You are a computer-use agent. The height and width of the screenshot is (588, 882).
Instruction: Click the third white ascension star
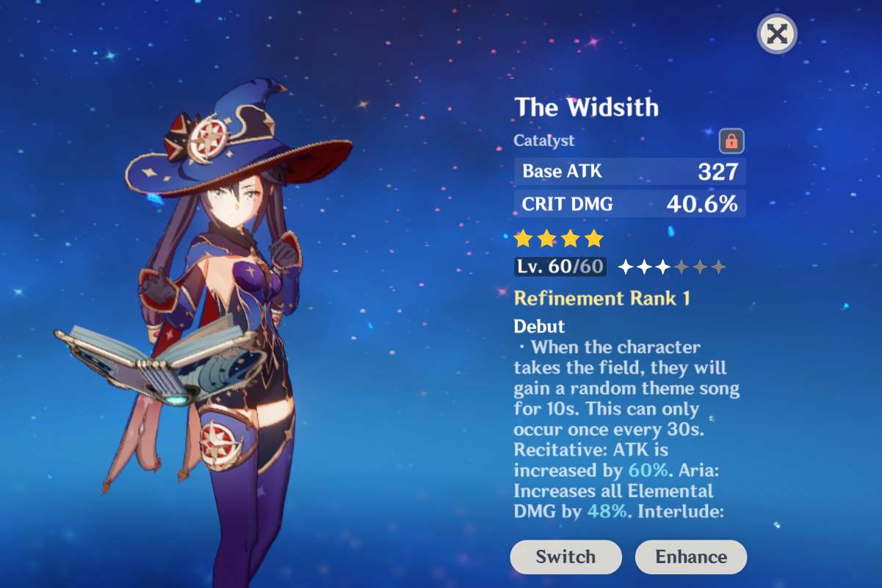[x=663, y=266]
